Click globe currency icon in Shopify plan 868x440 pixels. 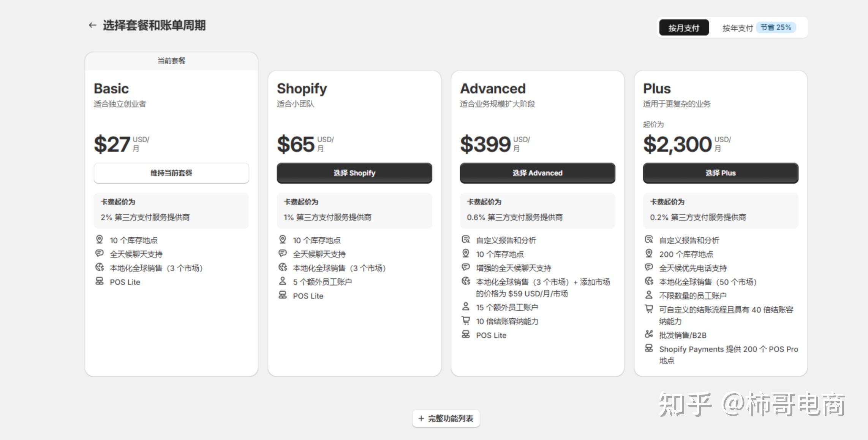point(283,267)
